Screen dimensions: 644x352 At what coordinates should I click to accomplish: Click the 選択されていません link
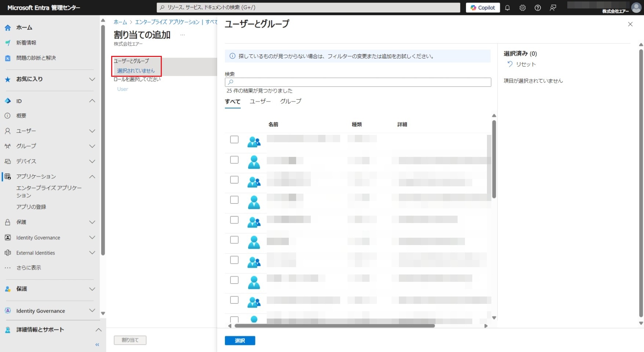pos(136,71)
